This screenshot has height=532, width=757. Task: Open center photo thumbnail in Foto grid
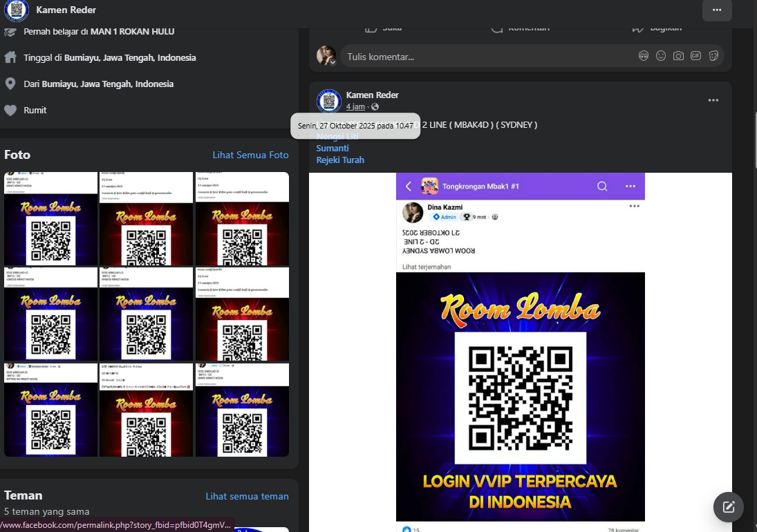click(x=147, y=314)
